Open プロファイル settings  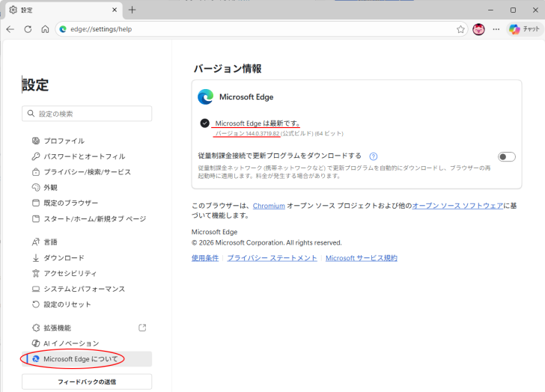[x=87, y=141]
